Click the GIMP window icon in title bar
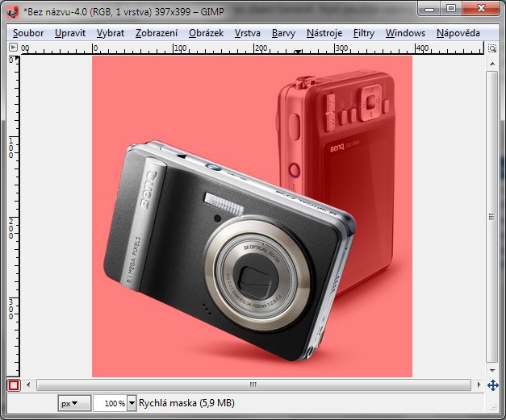Viewport: 506px width, 420px height. [x=13, y=12]
